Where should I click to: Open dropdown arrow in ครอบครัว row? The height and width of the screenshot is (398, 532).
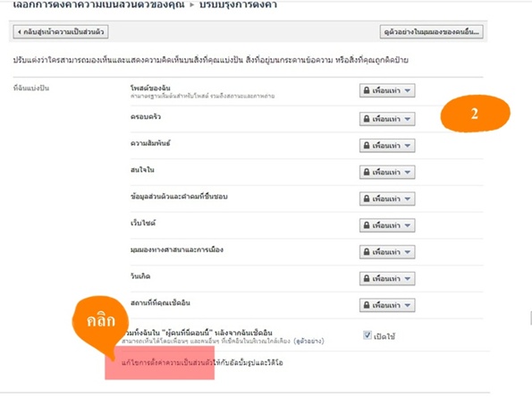[x=408, y=119]
